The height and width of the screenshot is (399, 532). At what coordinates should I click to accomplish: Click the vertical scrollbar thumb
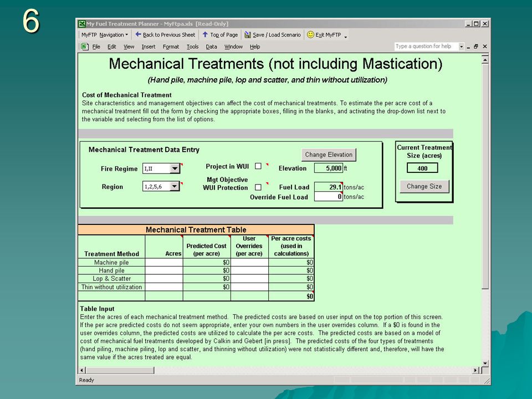[485, 176]
